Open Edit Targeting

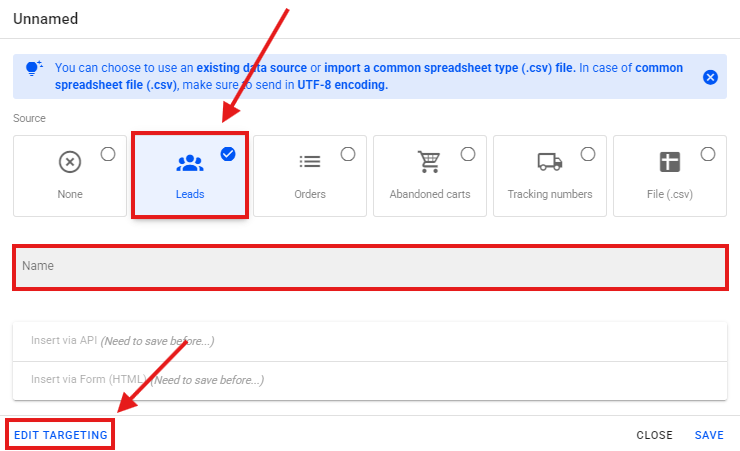point(61,435)
